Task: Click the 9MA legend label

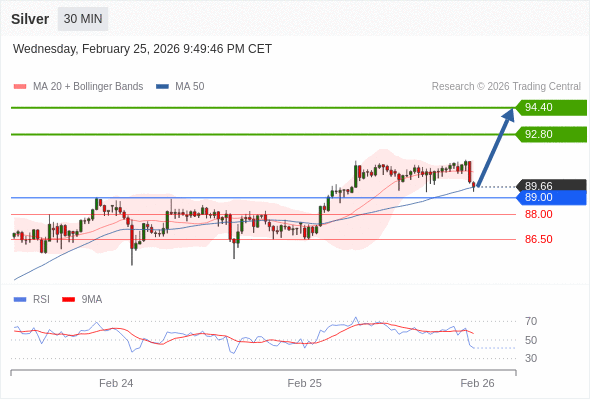Action: 92,300
